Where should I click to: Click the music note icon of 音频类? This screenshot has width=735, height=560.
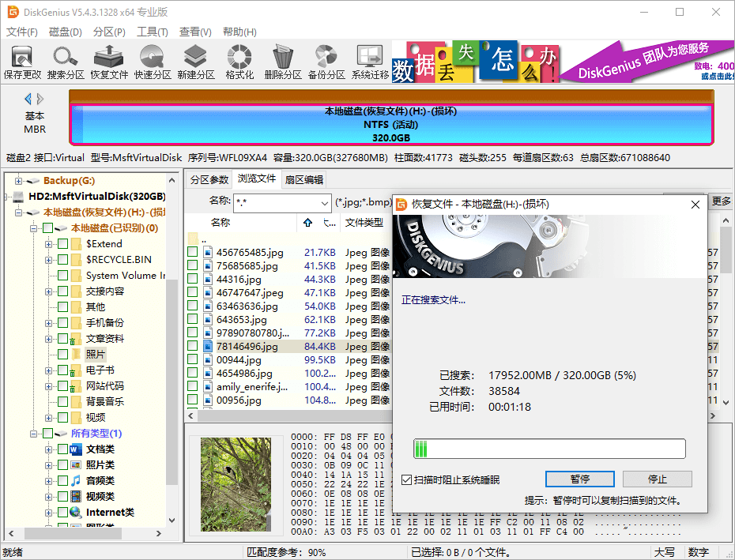pos(76,481)
